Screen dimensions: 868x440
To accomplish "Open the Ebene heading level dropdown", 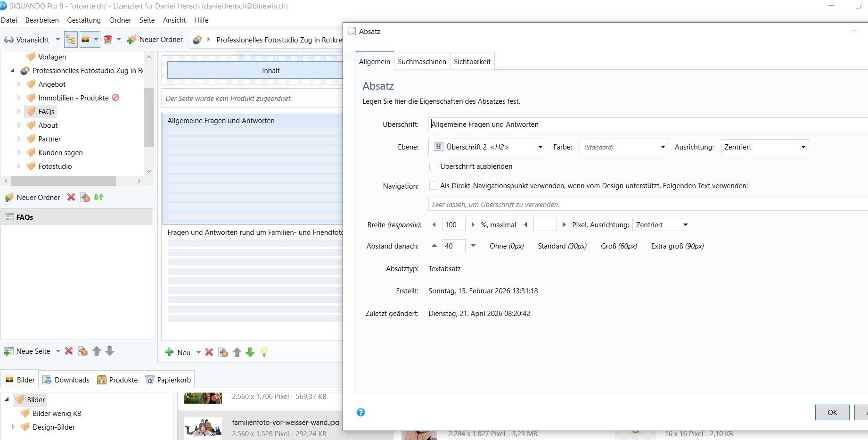I will click(487, 147).
